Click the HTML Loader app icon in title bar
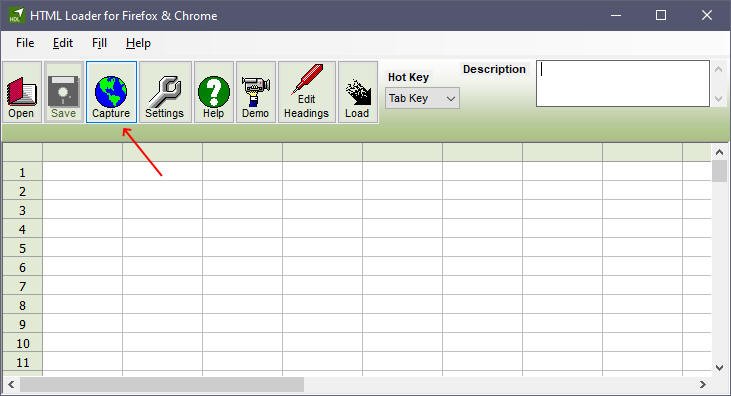Screen dimensions: 731x396 click(x=16, y=15)
